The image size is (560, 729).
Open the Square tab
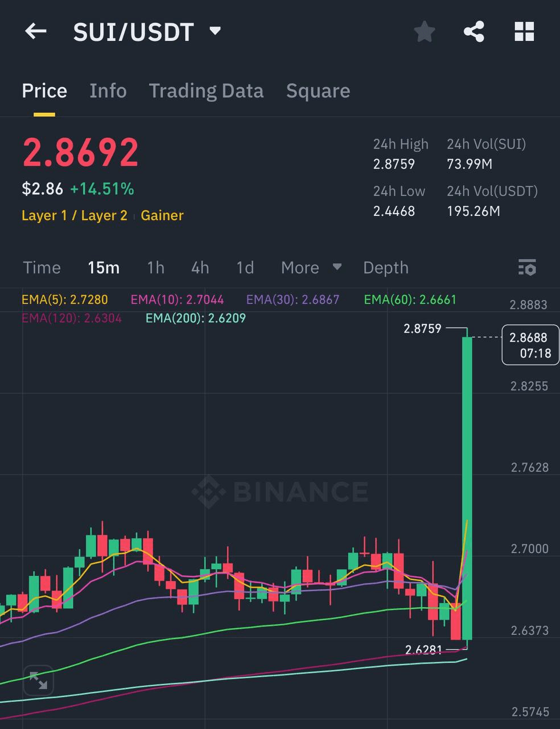(318, 91)
